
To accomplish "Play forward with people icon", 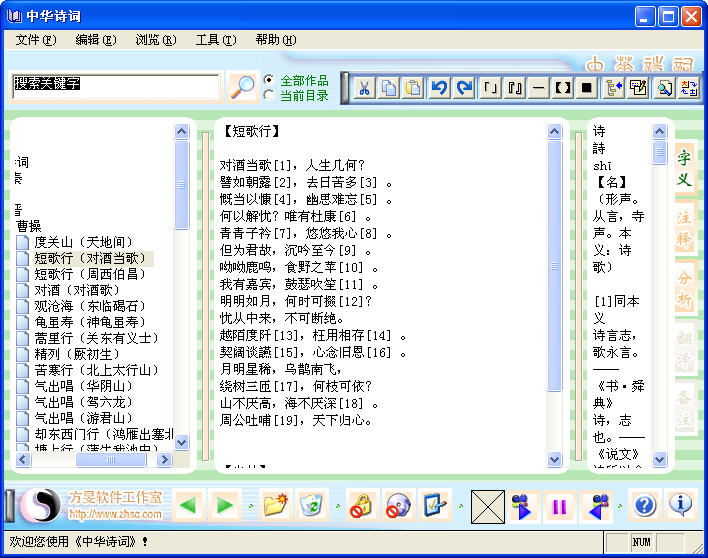I will [x=522, y=506].
